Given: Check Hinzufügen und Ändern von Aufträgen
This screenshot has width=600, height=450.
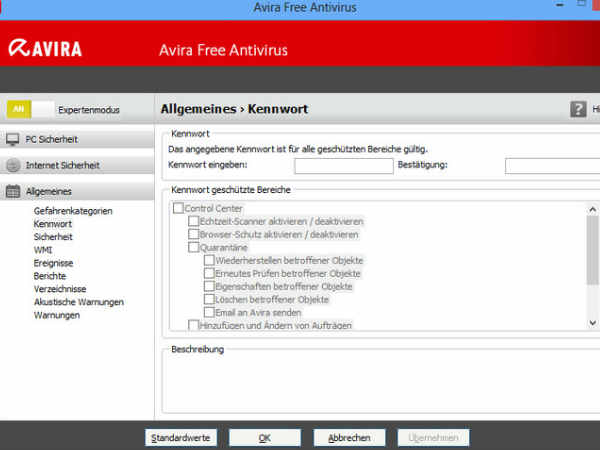Looking at the screenshot, I should (194, 325).
